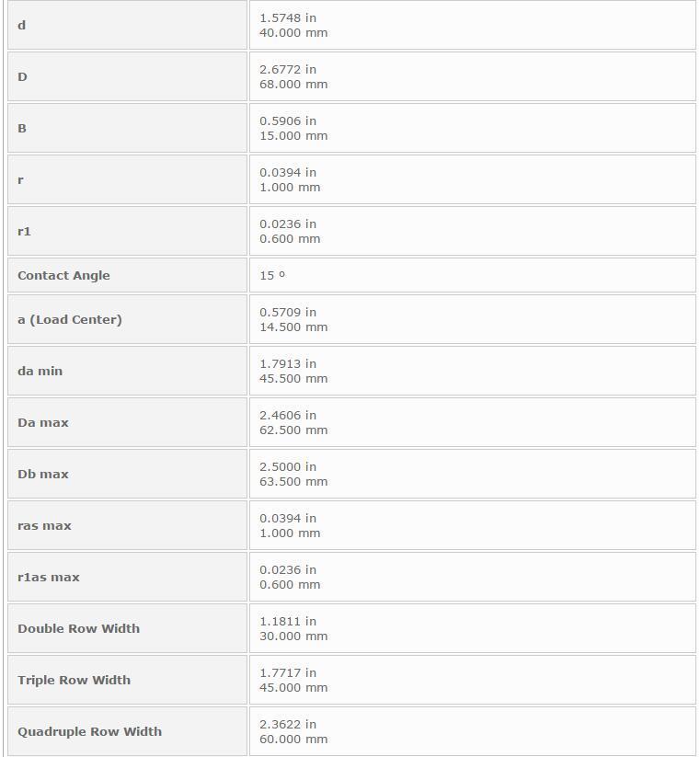This screenshot has height=757, width=700.
Task: Select the 'Contact Angle' label
Action: click(63, 275)
